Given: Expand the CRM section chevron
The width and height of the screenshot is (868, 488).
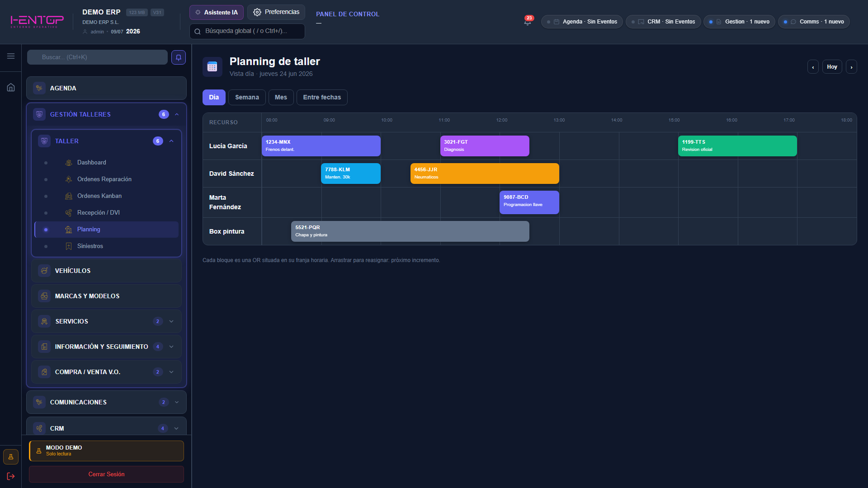Looking at the screenshot, I should tap(176, 428).
